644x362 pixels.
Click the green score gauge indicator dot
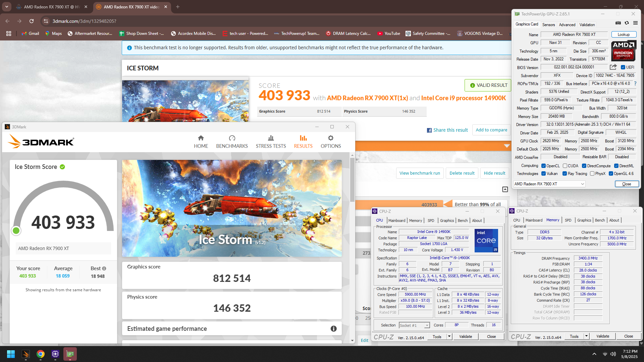tap(16, 231)
